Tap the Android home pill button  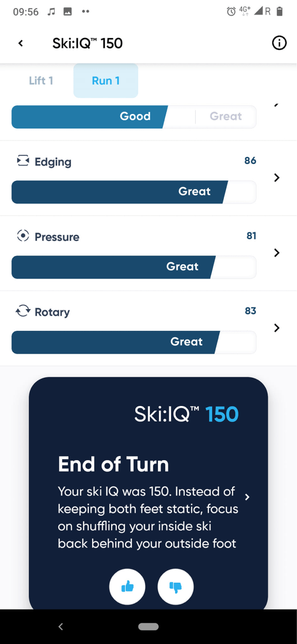148,626
